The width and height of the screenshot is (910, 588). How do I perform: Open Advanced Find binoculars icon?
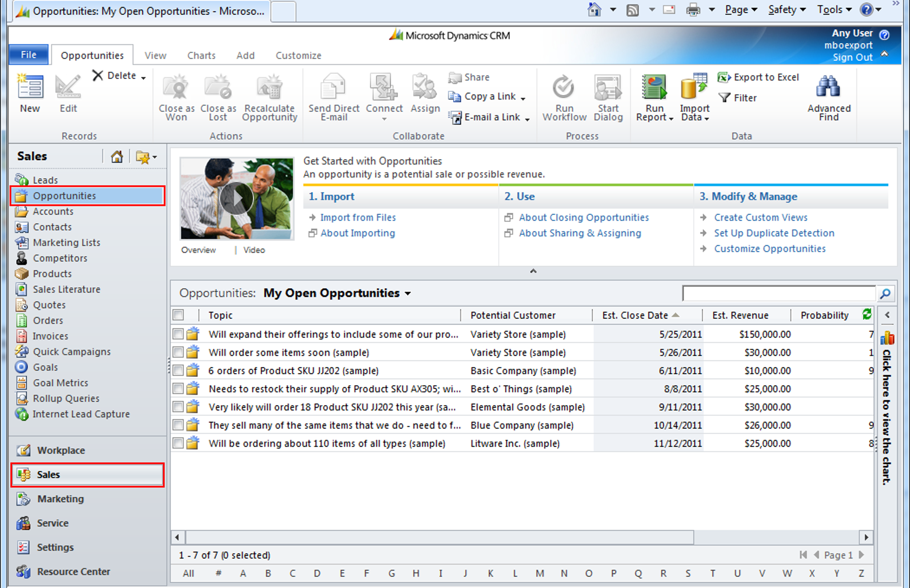click(828, 86)
